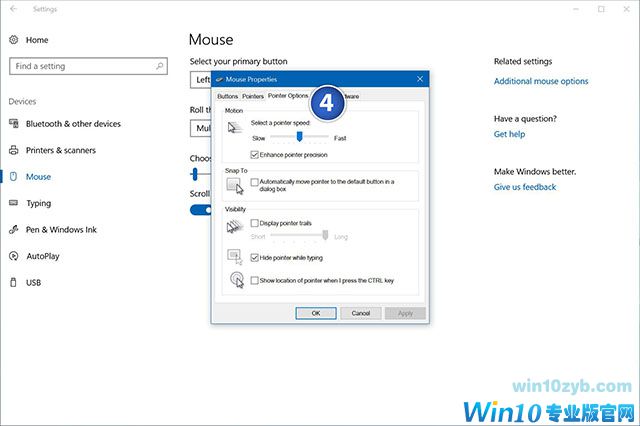Open Typing settings
Screen dimensions: 640x426
pyautogui.click(x=38, y=203)
